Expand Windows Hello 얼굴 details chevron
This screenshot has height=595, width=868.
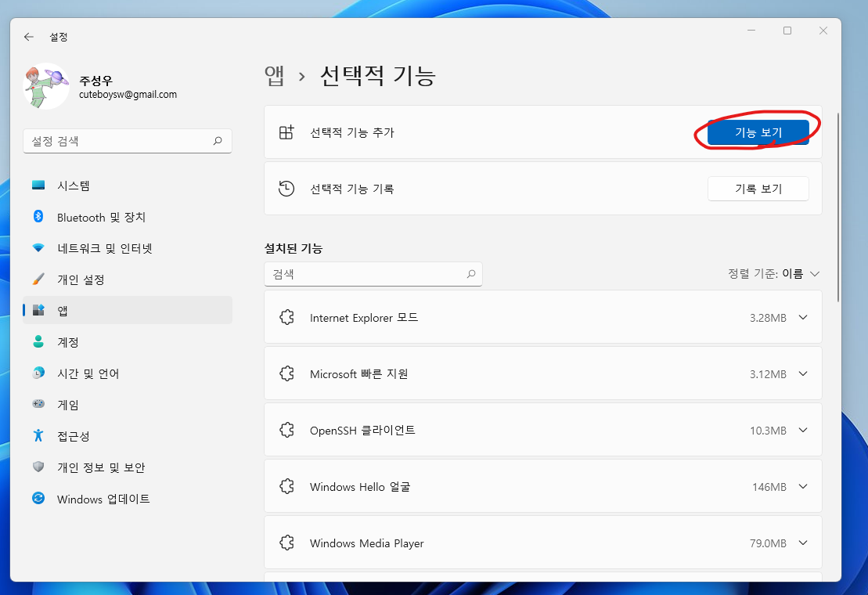coord(803,486)
